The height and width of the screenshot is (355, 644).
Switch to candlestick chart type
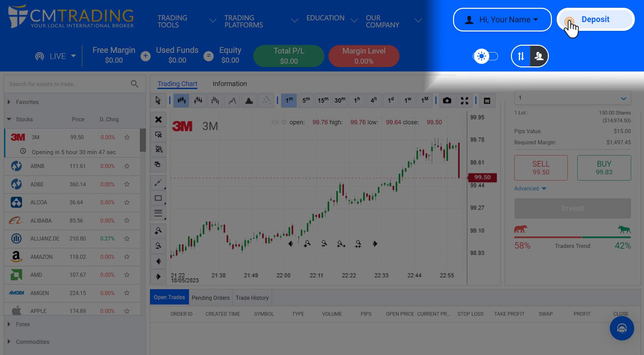(181, 101)
